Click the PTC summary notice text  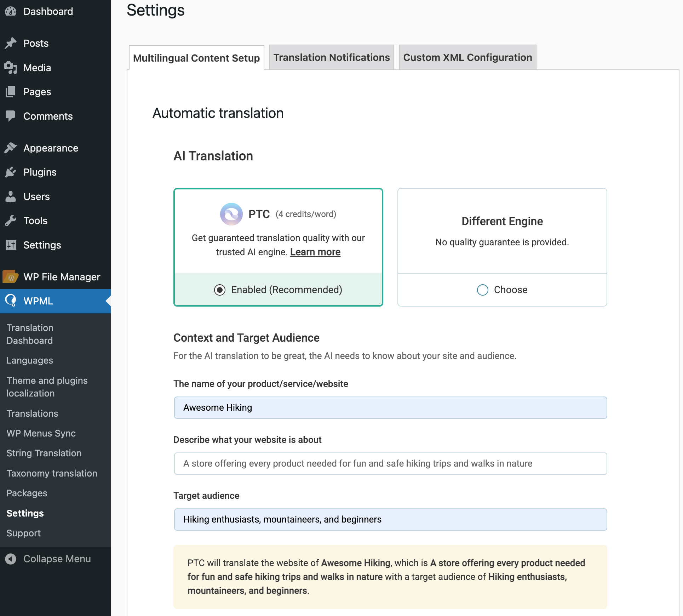(386, 577)
